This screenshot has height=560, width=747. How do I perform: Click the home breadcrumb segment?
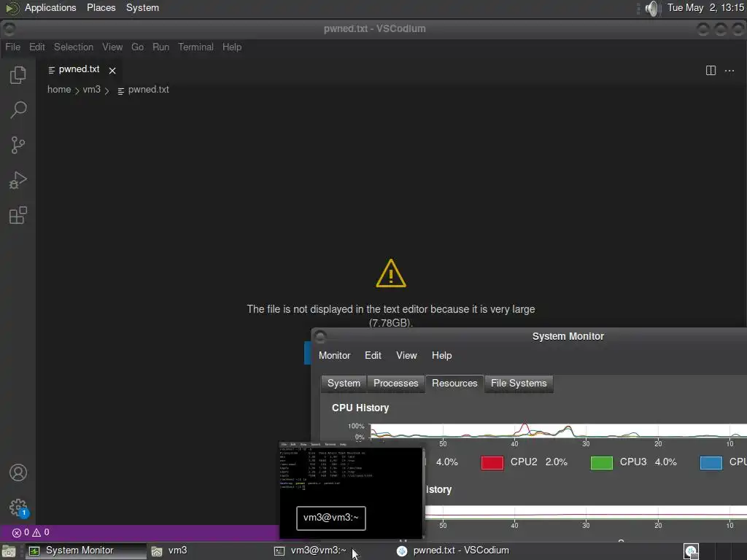pyautogui.click(x=59, y=90)
